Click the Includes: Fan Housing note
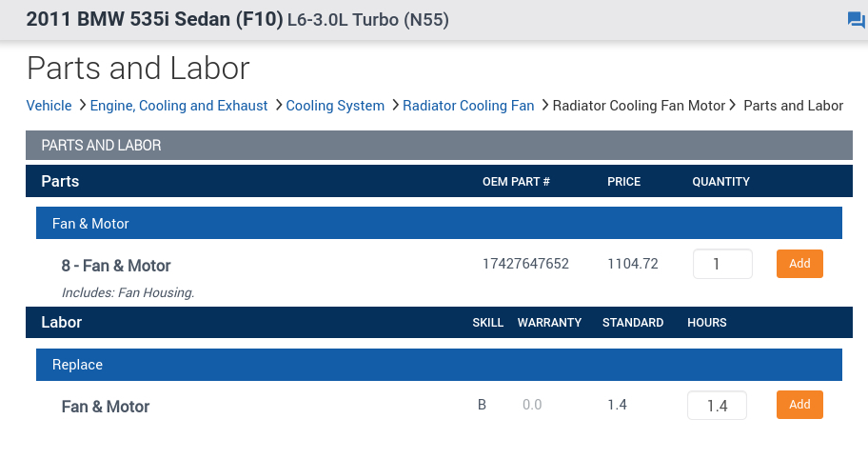The height and width of the screenshot is (459, 868). coord(128,292)
